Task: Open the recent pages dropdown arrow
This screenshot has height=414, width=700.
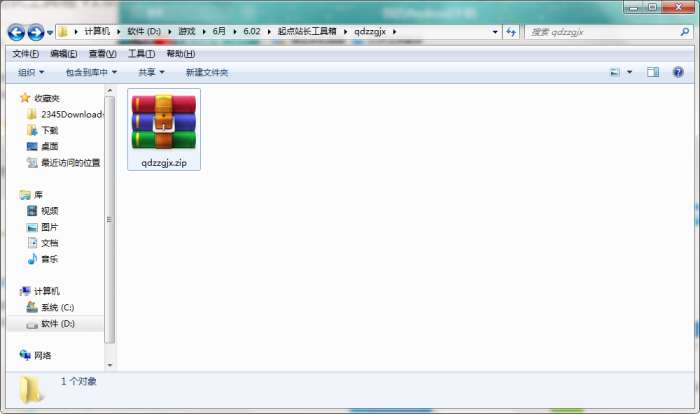Action: tap(50, 33)
